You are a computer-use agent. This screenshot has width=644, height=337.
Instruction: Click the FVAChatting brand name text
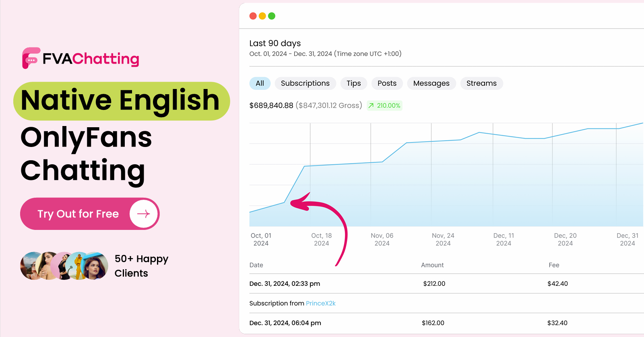pyautogui.click(x=91, y=59)
